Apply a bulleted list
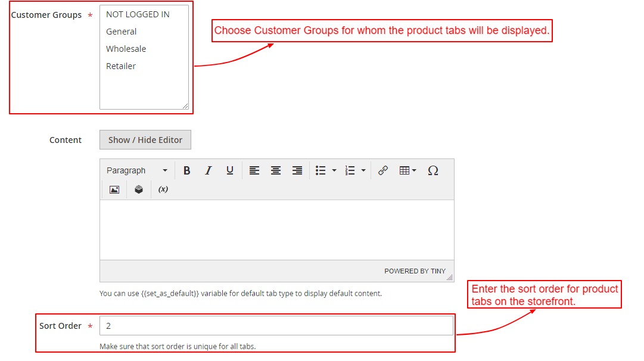The height and width of the screenshot is (361, 644). click(x=320, y=170)
